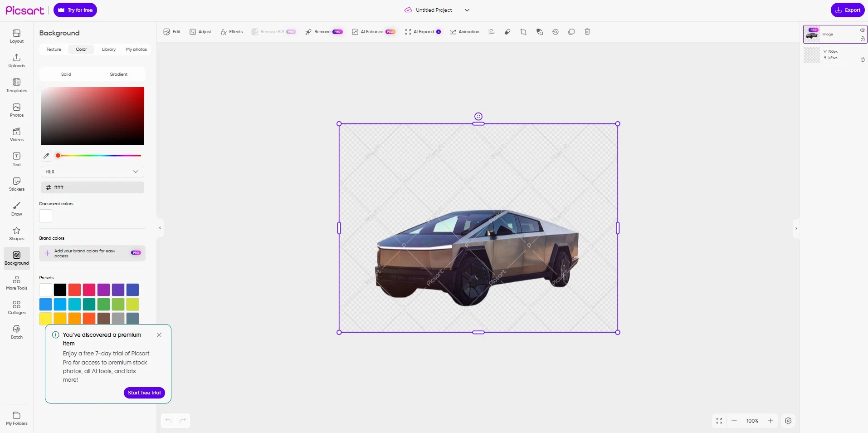Open the Effects tool
This screenshot has height=433, width=868.
[232, 32]
